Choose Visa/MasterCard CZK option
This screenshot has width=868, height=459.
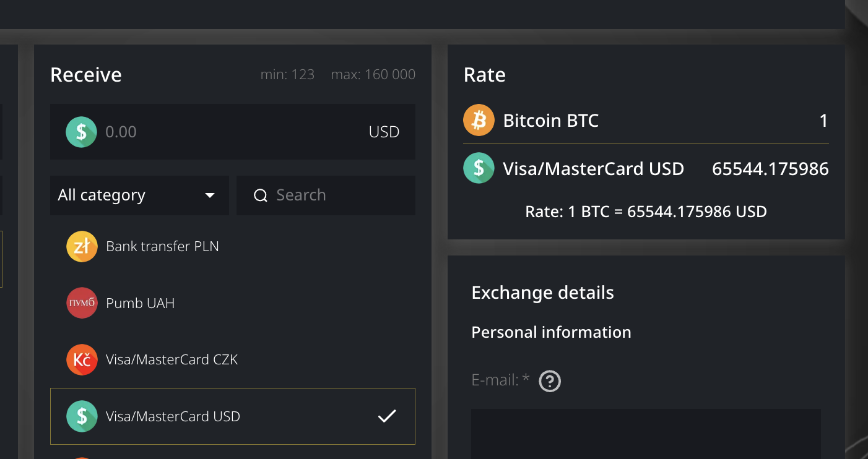coord(172,360)
